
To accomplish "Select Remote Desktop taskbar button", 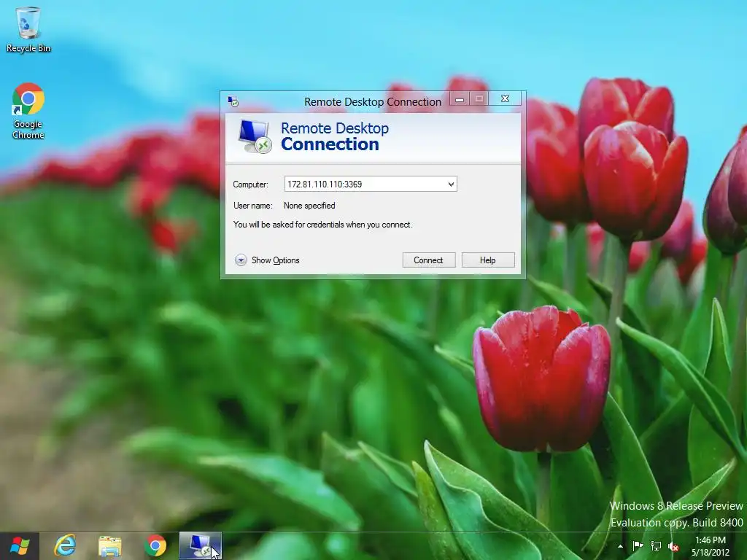I will click(201, 545).
